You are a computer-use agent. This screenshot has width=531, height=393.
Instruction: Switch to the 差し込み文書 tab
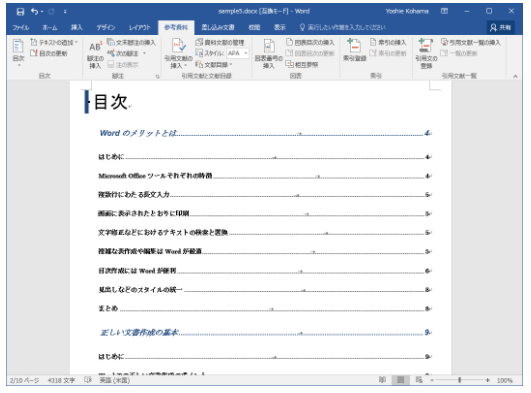coord(218,27)
